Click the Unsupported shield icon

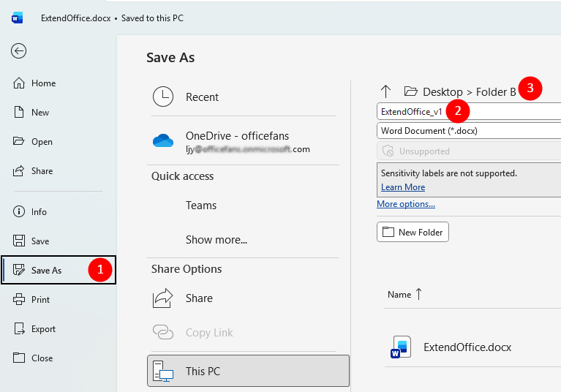point(388,151)
